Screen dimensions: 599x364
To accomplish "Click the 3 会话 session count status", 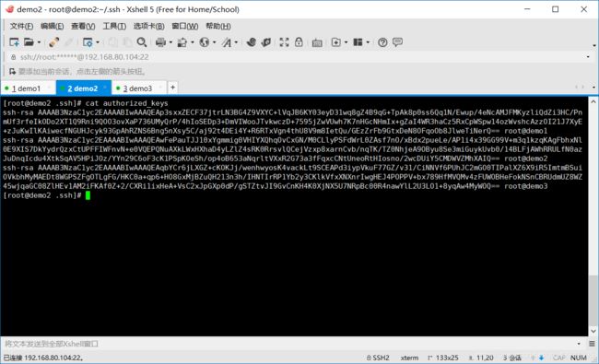I will click(511, 358).
